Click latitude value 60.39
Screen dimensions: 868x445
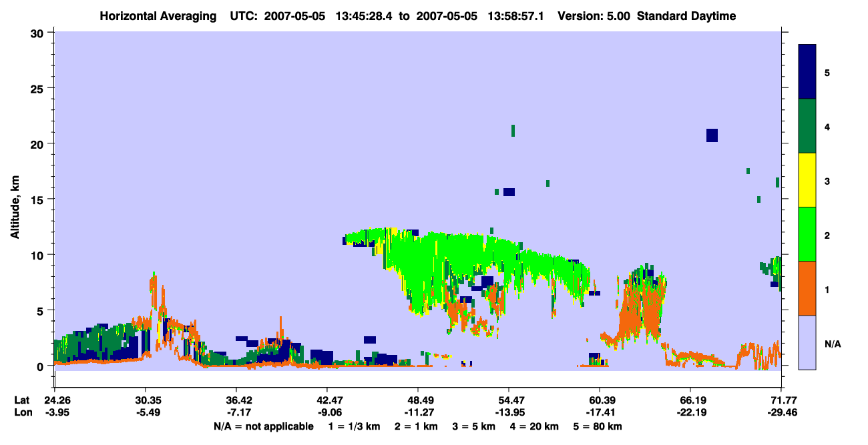click(600, 400)
